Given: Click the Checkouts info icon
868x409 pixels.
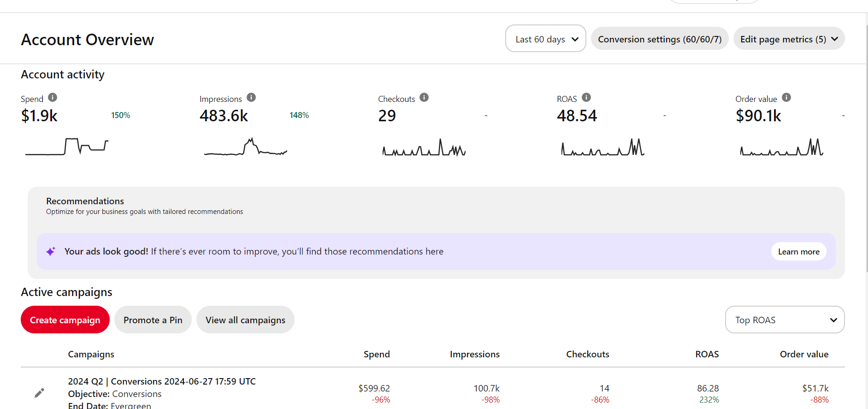Looking at the screenshot, I should (x=424, y=97).
